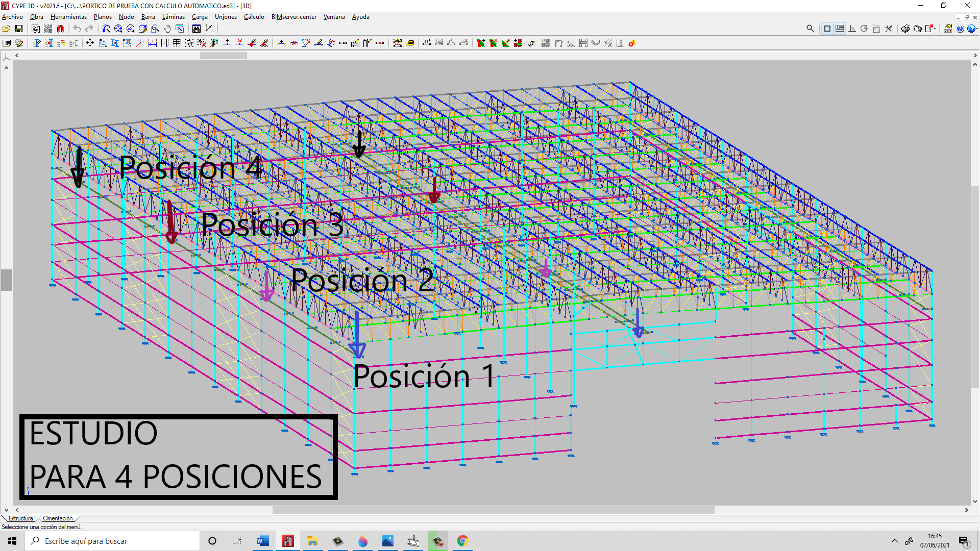Open the print tool

[x=904, y=29]
